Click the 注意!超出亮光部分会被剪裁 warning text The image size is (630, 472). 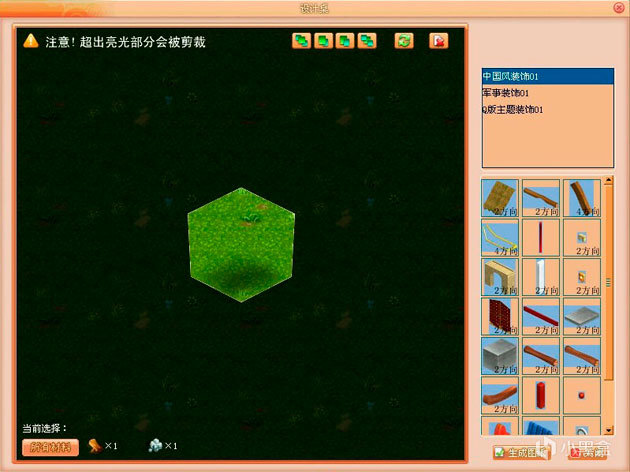pos(125,42)
